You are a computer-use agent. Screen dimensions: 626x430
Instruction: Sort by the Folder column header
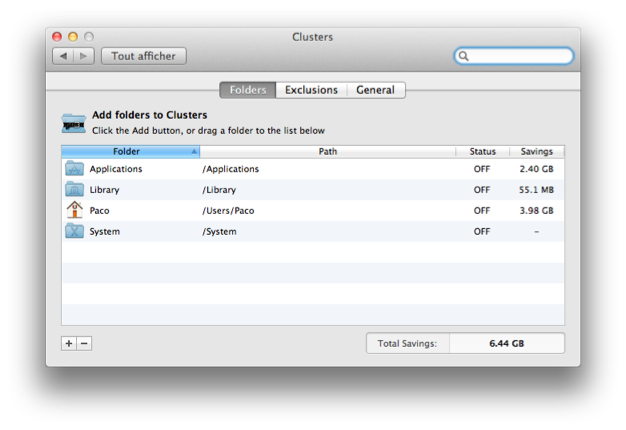[131, 152]
